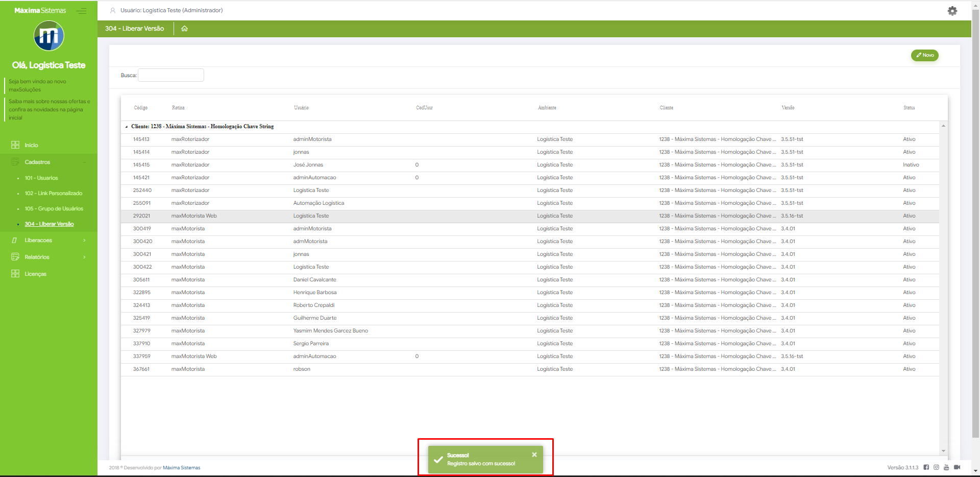Toggle the sidebar hamburger menu
Viewport: 980px width, 477px height.
click(81, 11)
